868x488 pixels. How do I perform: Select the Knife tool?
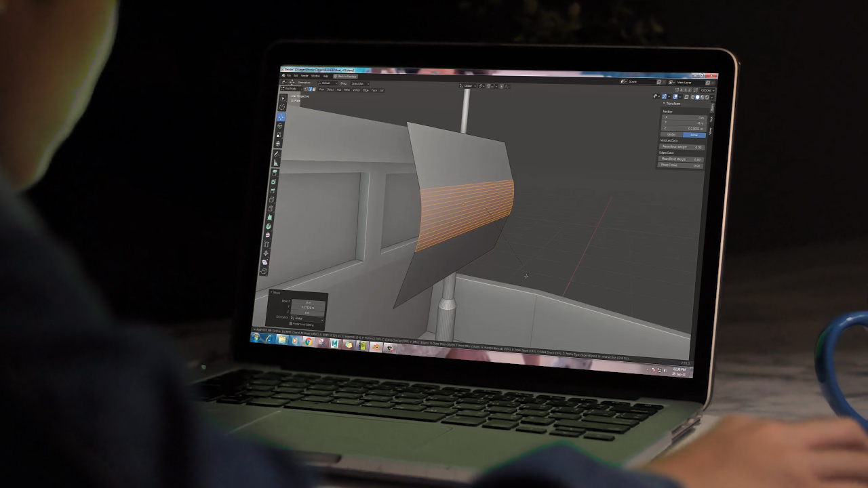pyautogui.click(x=271, y=208)
